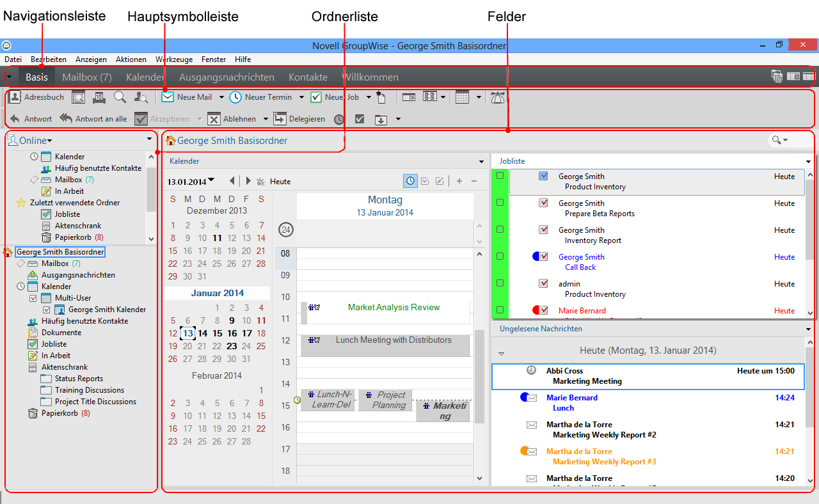
Task: Toggle the George Smith Kalender checkbox
Action: (x=46, y=310)
